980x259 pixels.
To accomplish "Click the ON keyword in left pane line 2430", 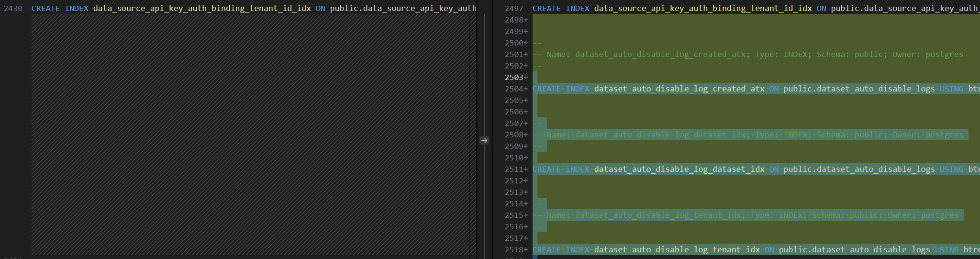I will point(320,9).
